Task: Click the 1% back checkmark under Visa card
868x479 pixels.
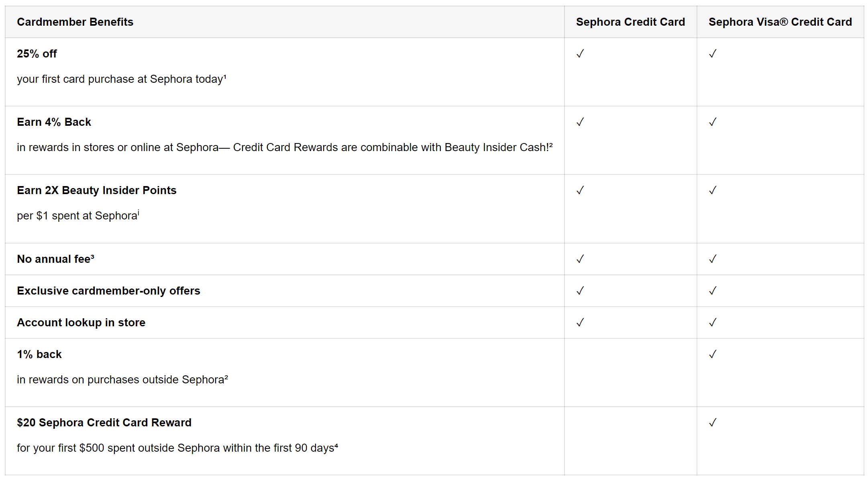Action: pos(713,354)
